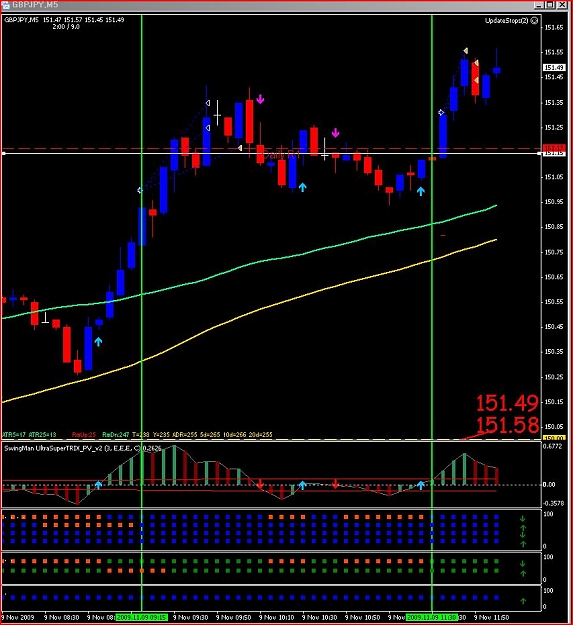This screenshot has width=573, height=625.
Task: Click the -0.3578 value on TRIX scale
Action: tap(553, 503)
